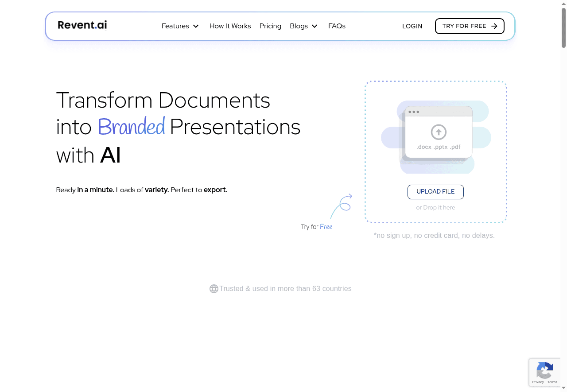The image size is (567, 392).
Task: Click the three dots on the mockup window
Action: pos(414,112)
